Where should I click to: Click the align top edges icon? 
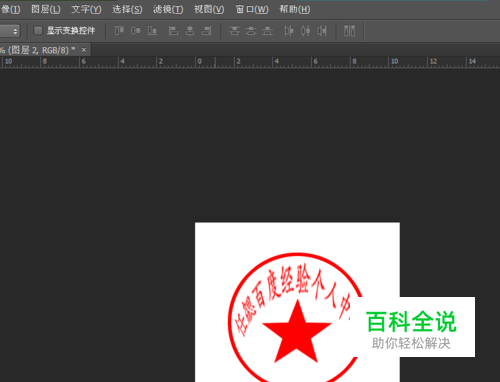119,31
